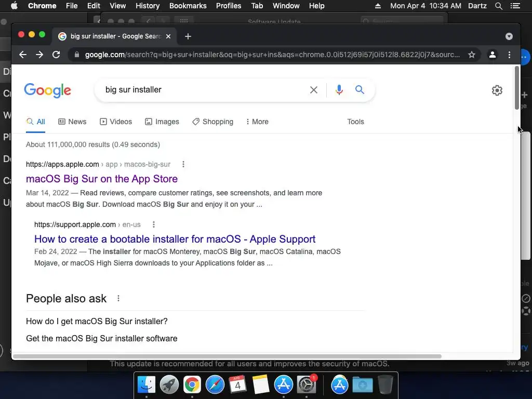
Task: Open Safari from the Dock
Action: (215, 385)
